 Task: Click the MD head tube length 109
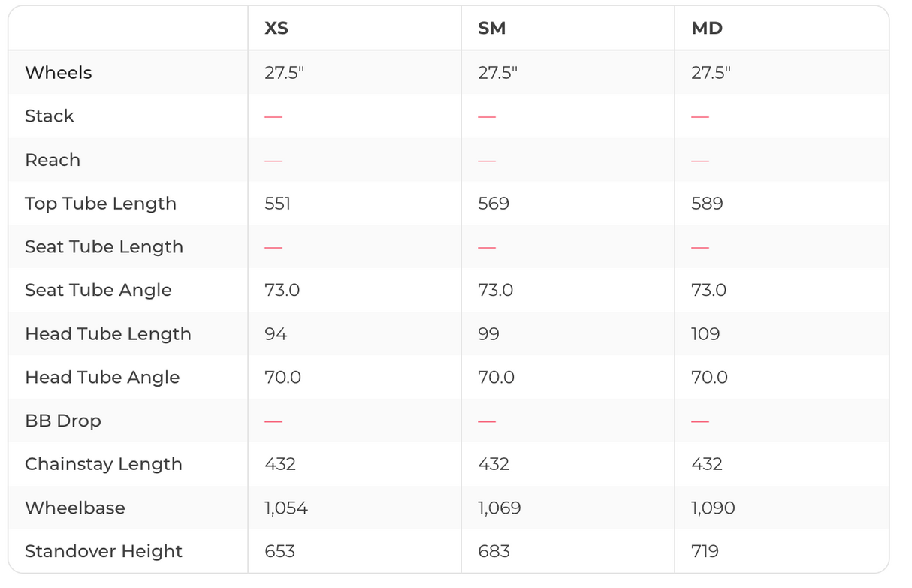click(705, 334)
